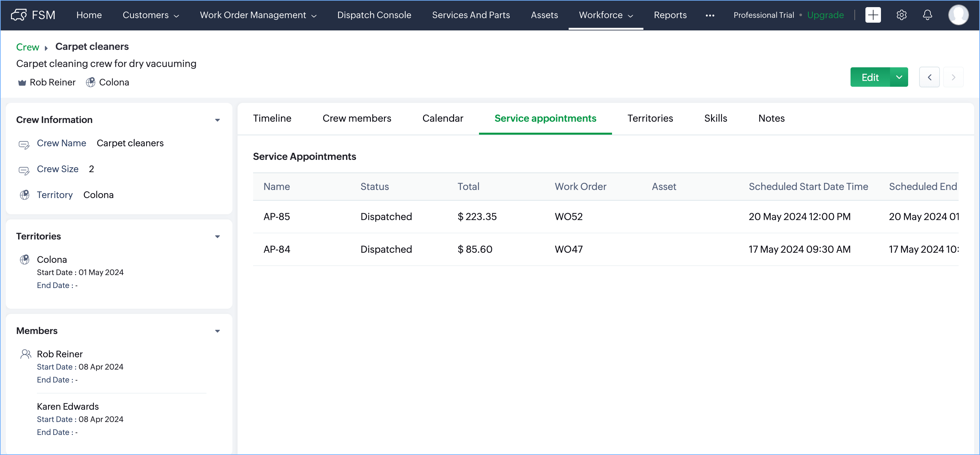Screen dimensions: 980x455
Task: Open the Calendar tab
Action: point(442,118)
